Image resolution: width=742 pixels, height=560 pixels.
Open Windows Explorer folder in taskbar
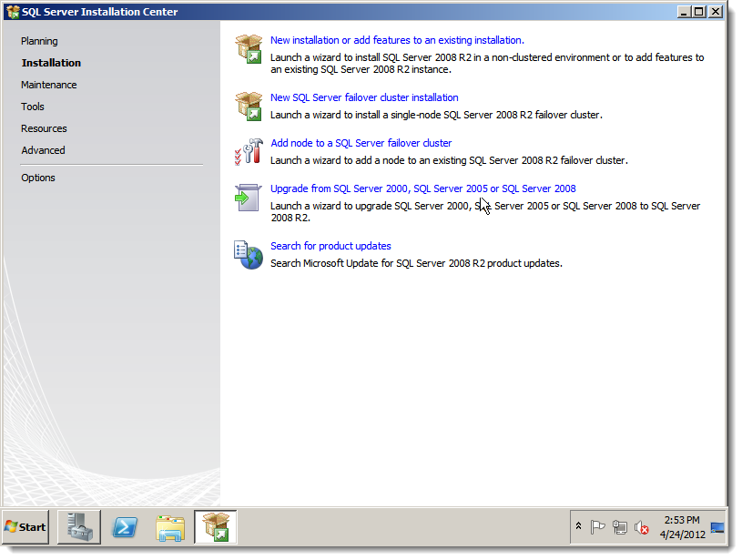(170, 527)
